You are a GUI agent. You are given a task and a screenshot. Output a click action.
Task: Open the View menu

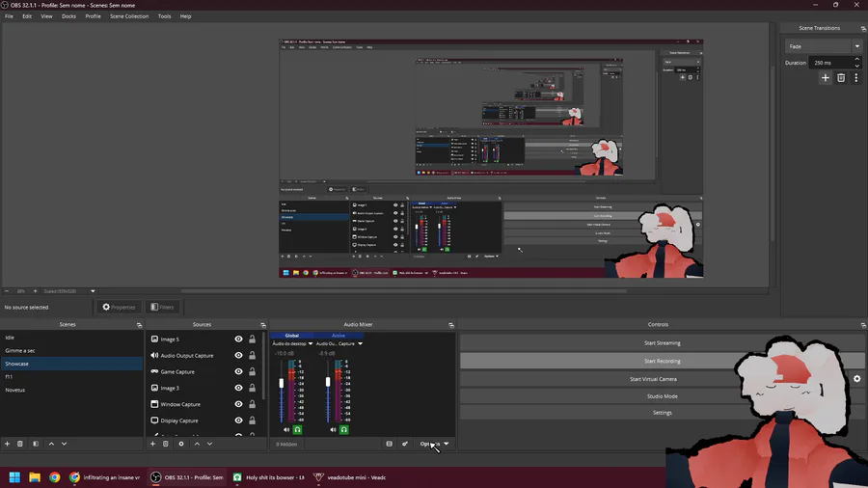coord(46,16)
